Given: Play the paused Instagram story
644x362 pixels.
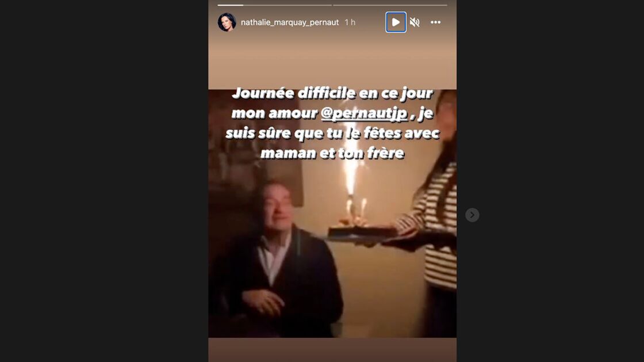Looking at the screenshot, I should 396,22.
